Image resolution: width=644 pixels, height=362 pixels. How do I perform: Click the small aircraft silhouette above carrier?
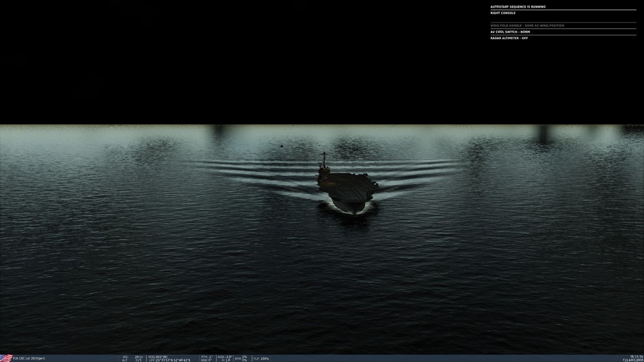pos(281,146)
